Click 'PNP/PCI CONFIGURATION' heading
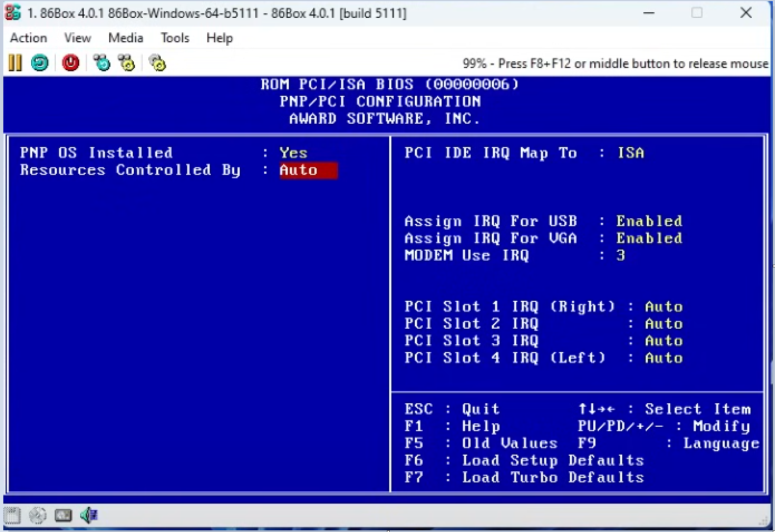Image resolution: width=775 pixels, height=532 pixels. (x=380, y=101)
